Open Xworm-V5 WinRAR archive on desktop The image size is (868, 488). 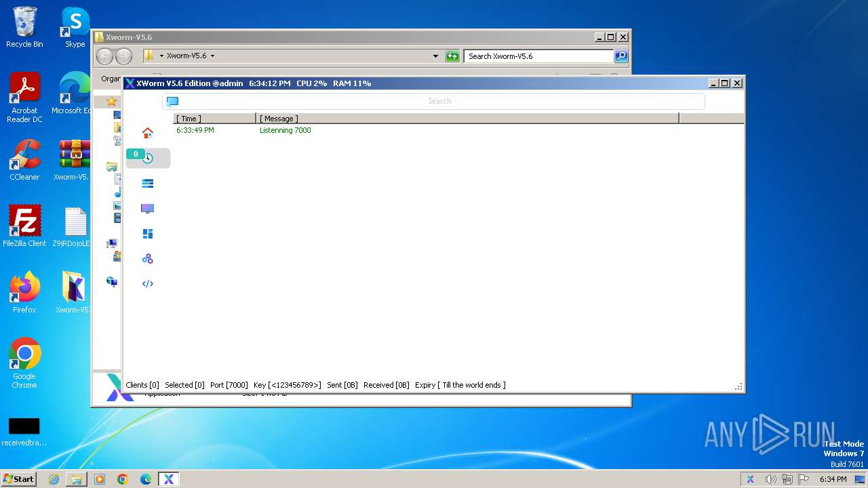coord(72,160)
